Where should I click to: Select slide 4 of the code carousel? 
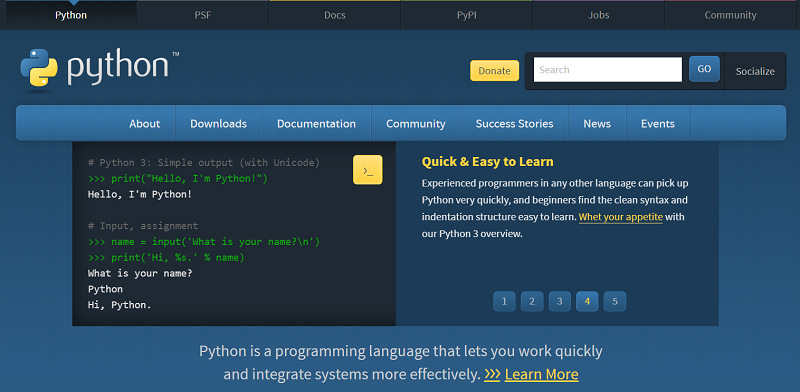587,302
